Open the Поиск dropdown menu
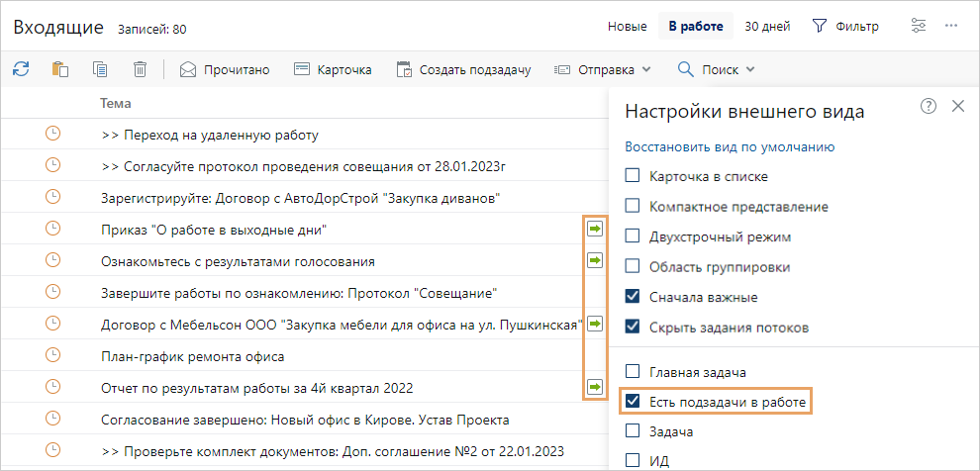This screenshot has width=980, height=471. pos(716,69)
